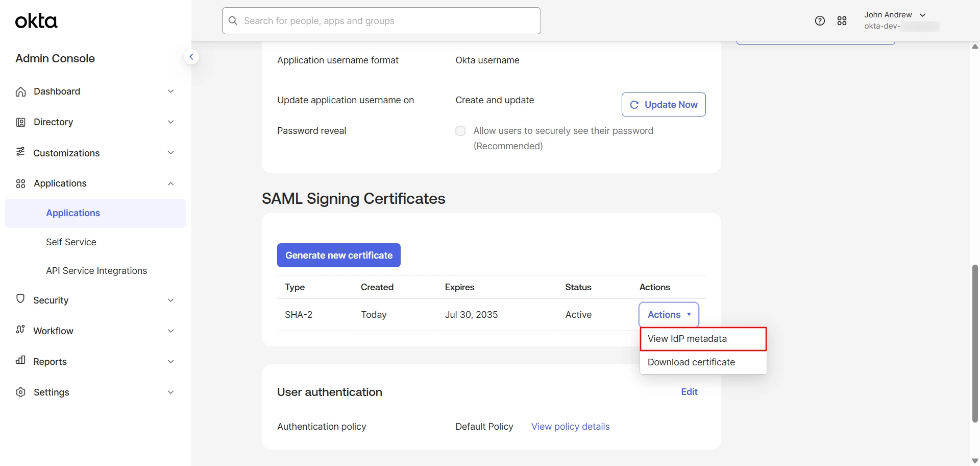Open View policy details link
980x466 pixels.
pyautogui.click(x=571, y=427)
